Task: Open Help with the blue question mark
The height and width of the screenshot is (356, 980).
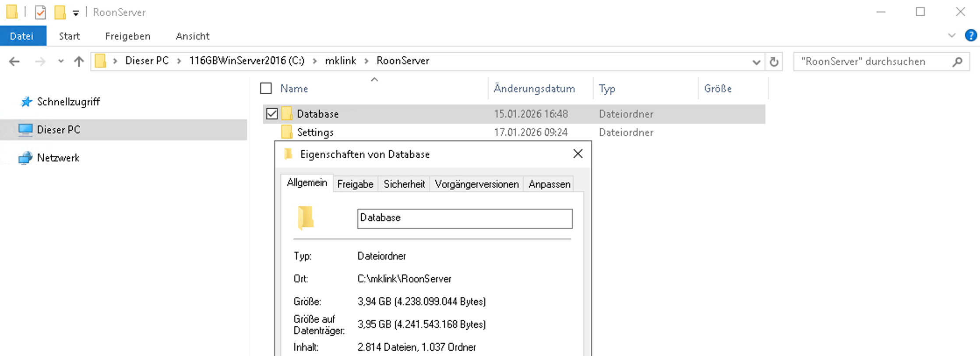Action: [x=971, y=36]
